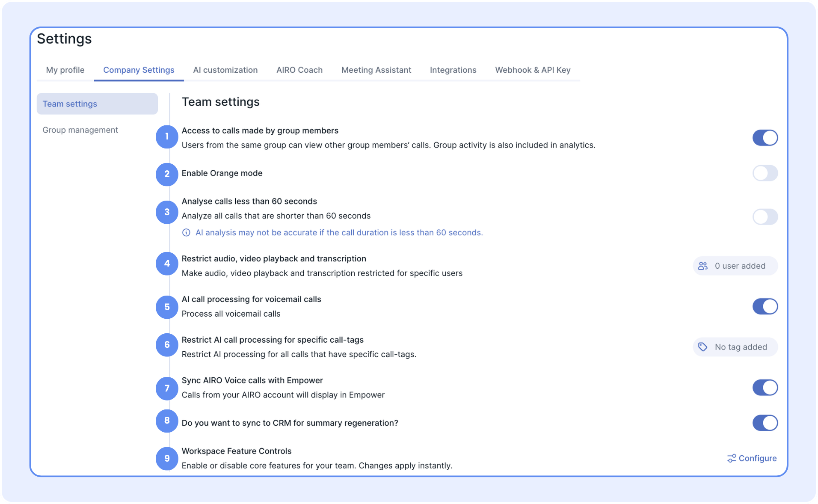The image size is (818, 504).
Task: Click the sliders icon next to Configure
Action: pyautogui.click(x=732, y=458)
